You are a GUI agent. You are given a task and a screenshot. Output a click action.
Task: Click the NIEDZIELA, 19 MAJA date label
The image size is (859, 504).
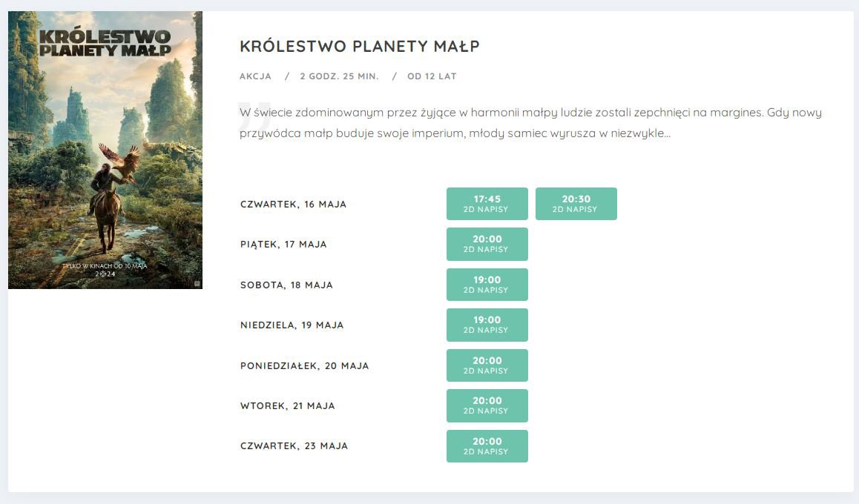pos(292,325)
